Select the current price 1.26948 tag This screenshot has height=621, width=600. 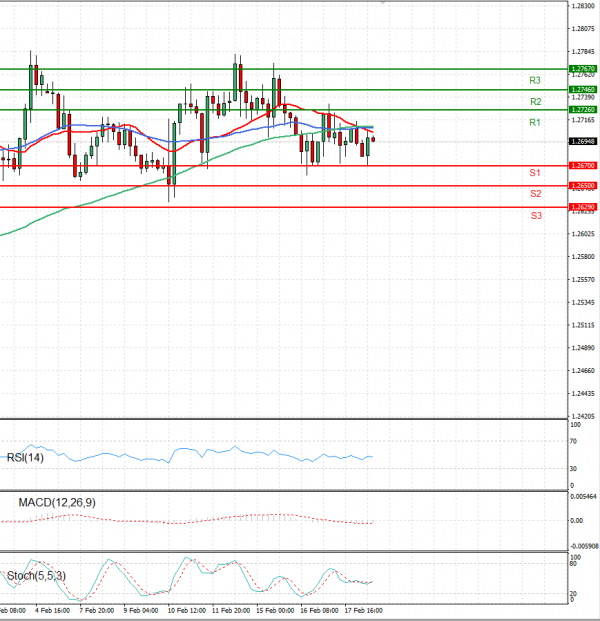click(x=583, y=141)
